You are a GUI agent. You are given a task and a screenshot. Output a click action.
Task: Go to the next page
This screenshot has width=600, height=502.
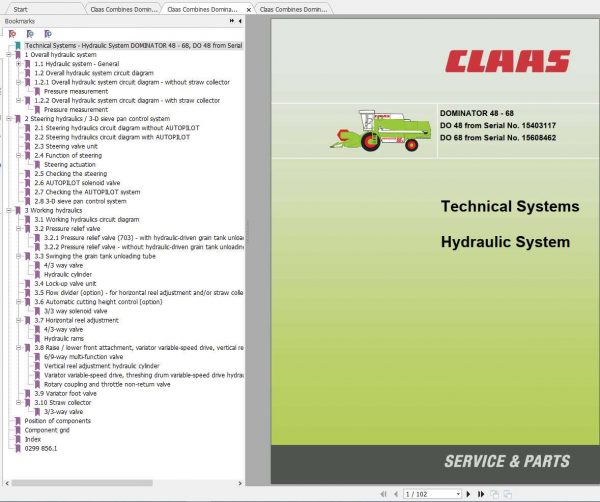[468, 494]
